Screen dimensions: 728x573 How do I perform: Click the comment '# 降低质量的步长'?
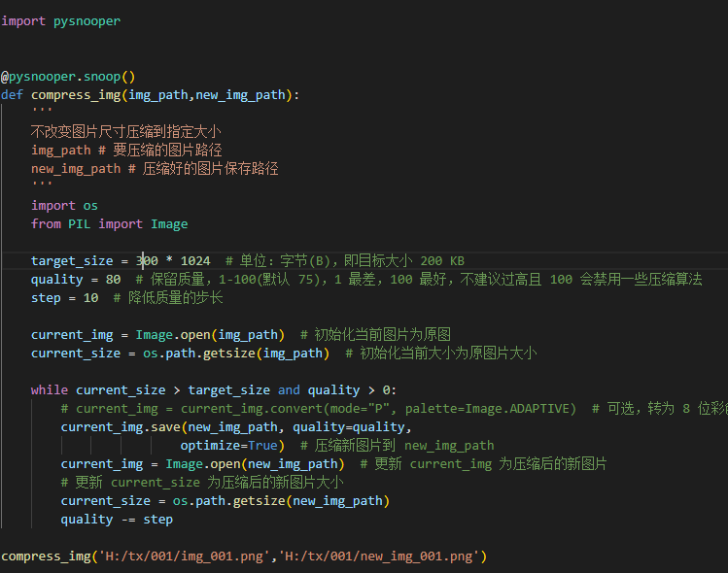click(168, 298)
